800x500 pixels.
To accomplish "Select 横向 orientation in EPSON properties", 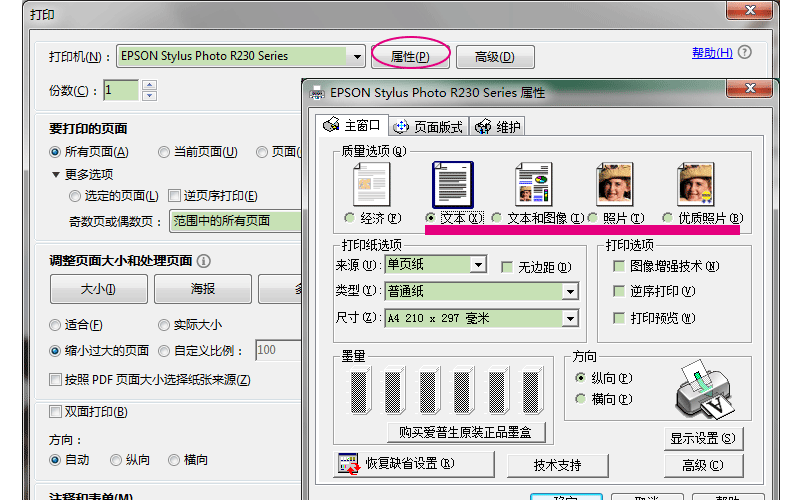I will pyautogui.click(x=580, y=399).
